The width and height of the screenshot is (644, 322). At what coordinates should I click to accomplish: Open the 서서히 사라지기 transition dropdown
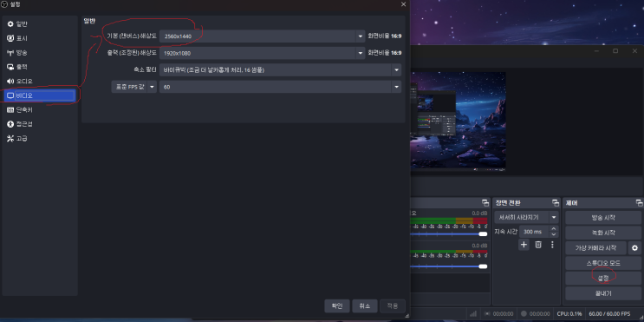pyautogui.click(x=526, y=217)
